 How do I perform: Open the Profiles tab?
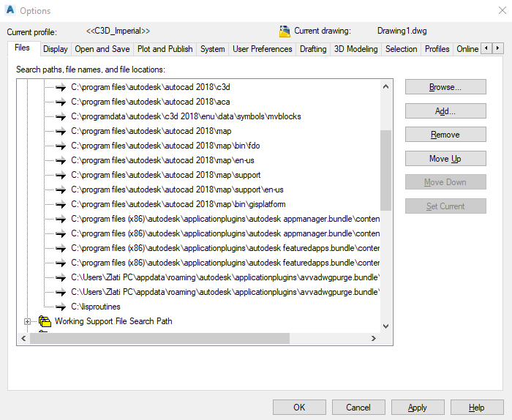(437, 49)
